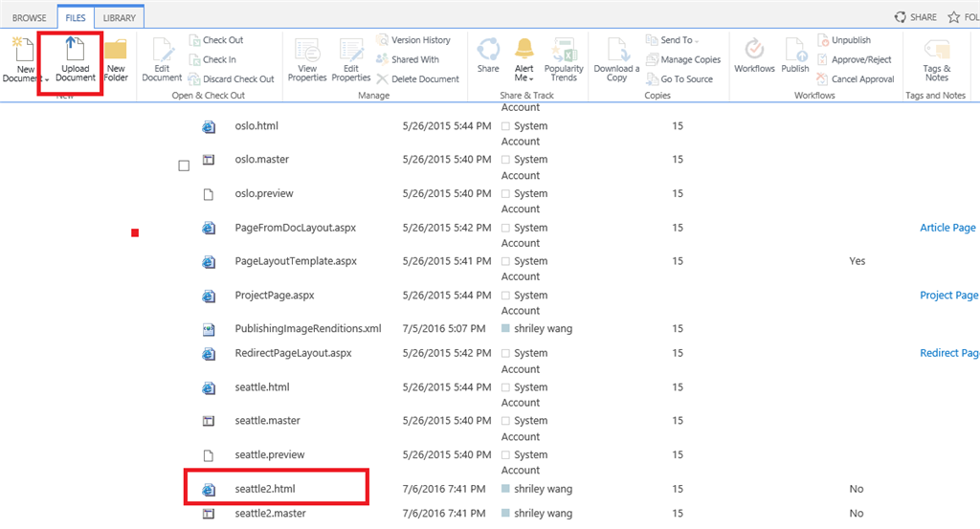The width and height of the screenshot is (980, 529).
Task: Click the PublishingImageRenditions.xml file icon
Action: (209, 329)
